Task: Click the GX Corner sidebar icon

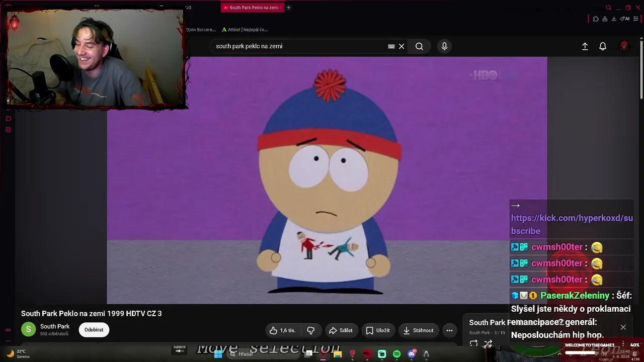Action: click(8, 330)
